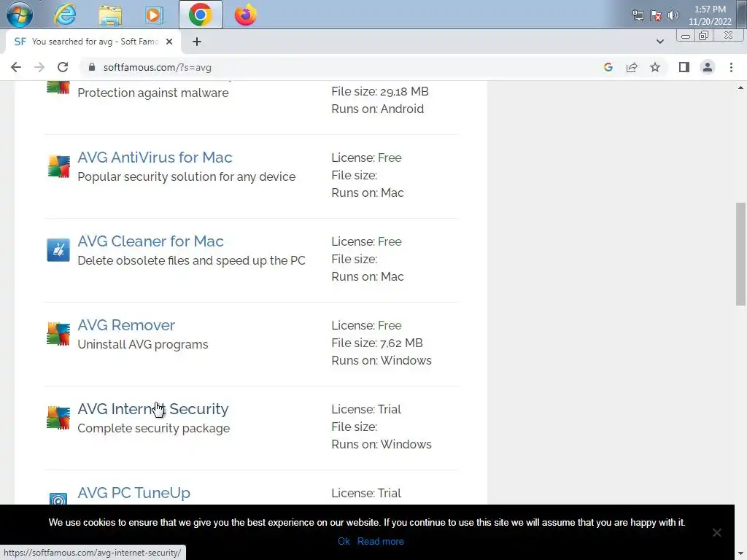The width and height of the screenshot is (747, 560).
Task: Click AVG Cleaner for Mac icon thumbnail
Action: [x=58, y=250]
